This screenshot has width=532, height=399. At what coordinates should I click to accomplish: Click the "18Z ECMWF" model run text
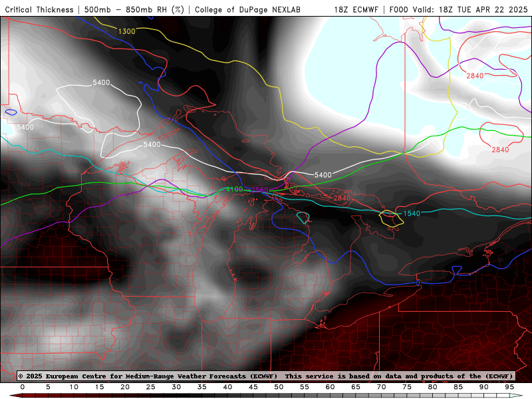(x=356, y=10)
